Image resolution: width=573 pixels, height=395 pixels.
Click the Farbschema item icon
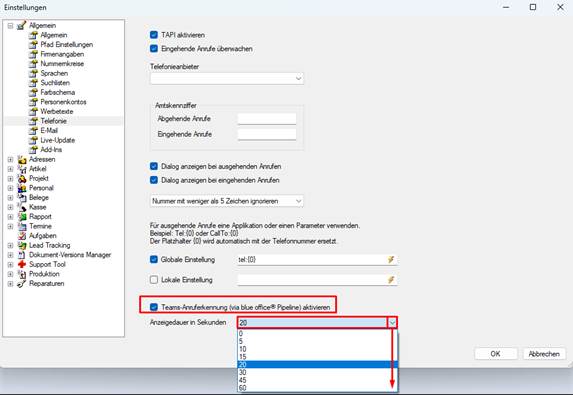click(x=34, y=92)
